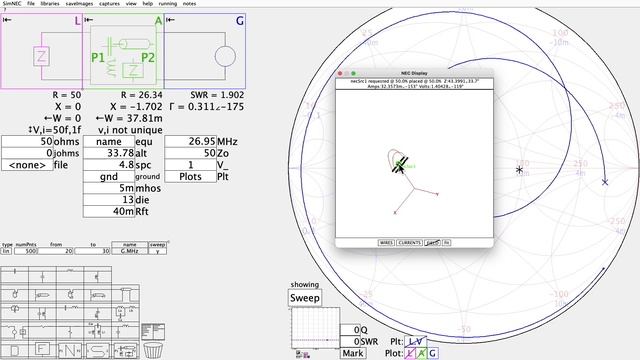This screenshot has width=640, height=360.
Task: Open the SimNEC menu
Action: (x=12, y=3)
